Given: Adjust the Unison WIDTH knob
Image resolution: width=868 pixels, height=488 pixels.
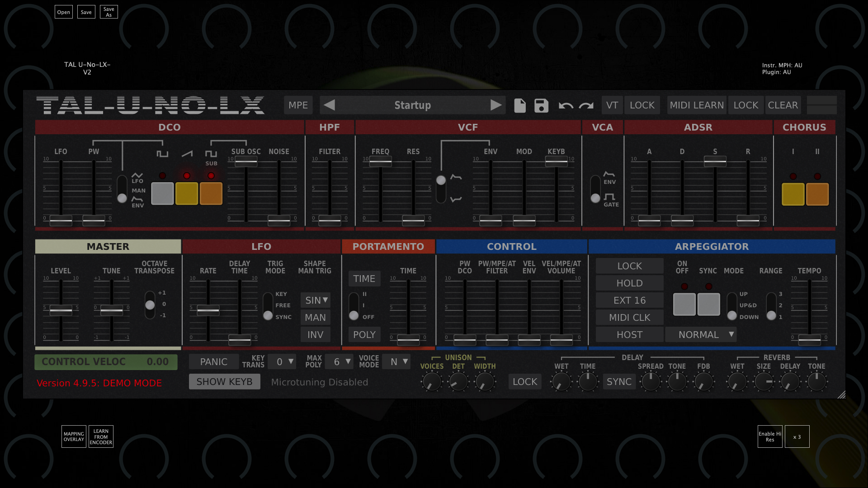Looking at the screenshot, I should pos(485,382).
